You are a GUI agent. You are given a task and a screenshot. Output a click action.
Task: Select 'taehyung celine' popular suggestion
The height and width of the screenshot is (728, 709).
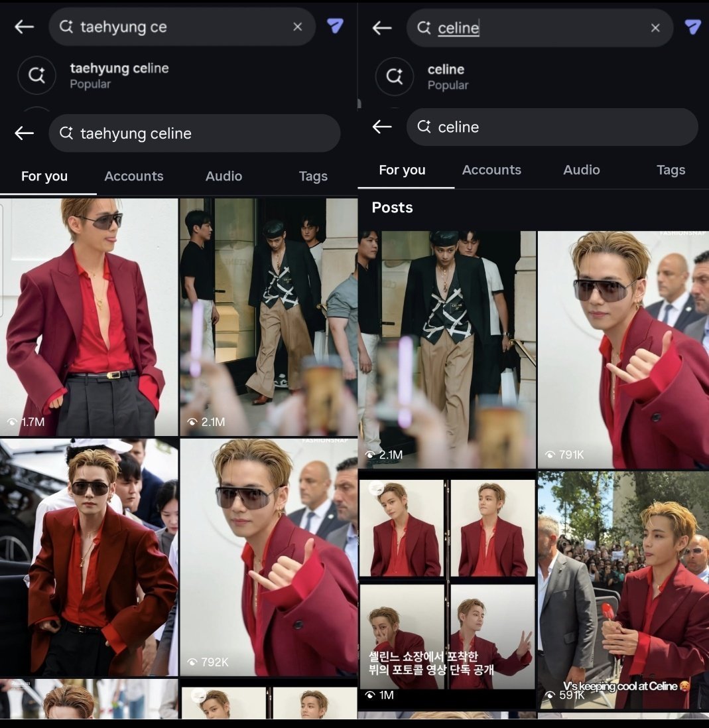[119, 75]
